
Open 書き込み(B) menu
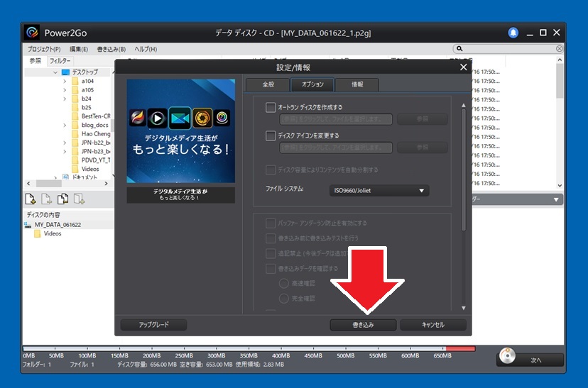pyautogui.click(x=111, y=49)
